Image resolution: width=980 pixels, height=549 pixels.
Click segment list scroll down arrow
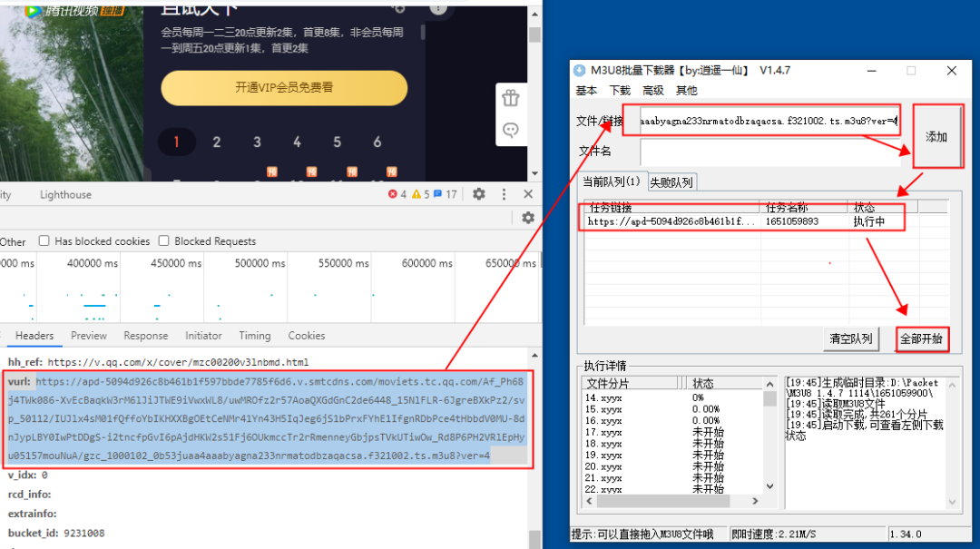click(770, 486)
